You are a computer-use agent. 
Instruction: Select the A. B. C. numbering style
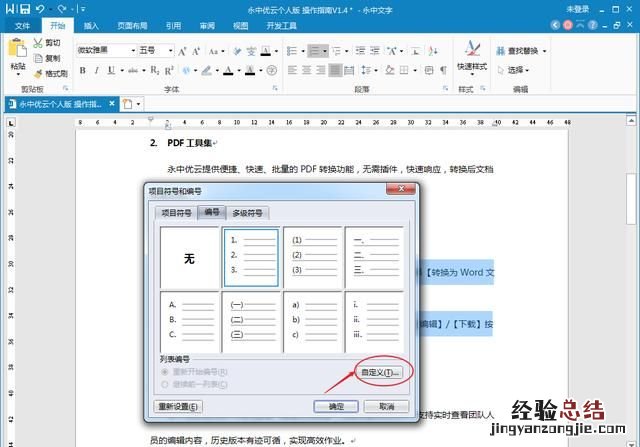point(189,322)
